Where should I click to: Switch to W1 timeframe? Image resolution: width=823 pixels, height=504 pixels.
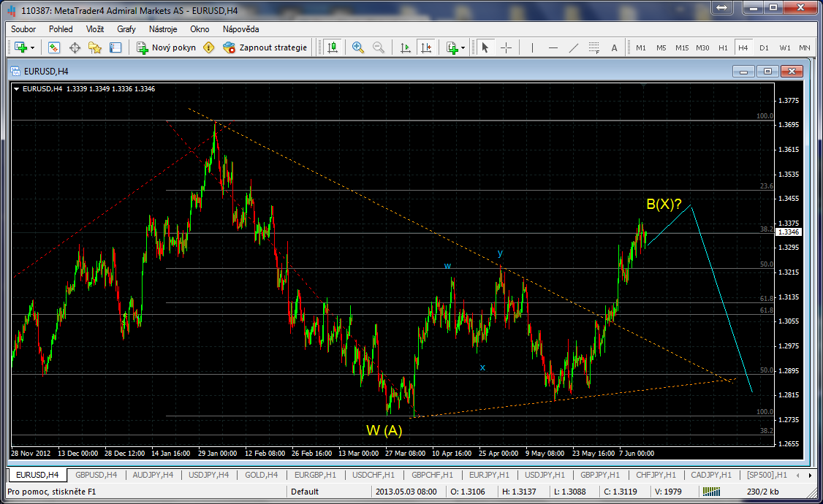[x=785, y=47]
